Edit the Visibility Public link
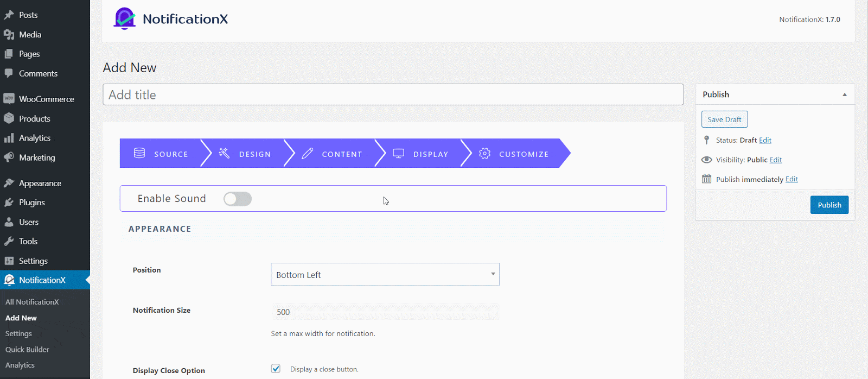Image resolution: width=868 pixels, height=379 pixels. coord(776,160)
